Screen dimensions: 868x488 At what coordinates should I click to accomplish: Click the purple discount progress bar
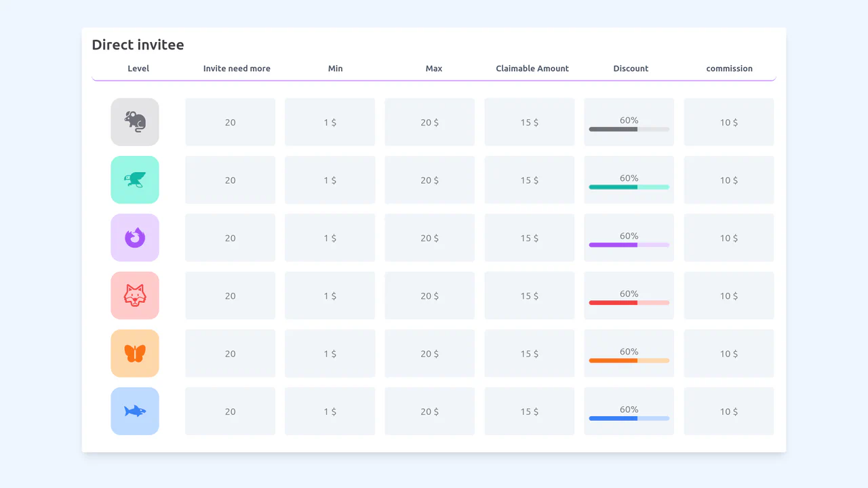click(x=629, y=245)
